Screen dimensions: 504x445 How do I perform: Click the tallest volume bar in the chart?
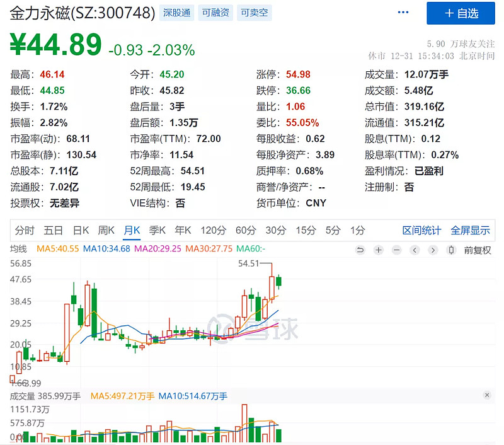pos(244,423)
